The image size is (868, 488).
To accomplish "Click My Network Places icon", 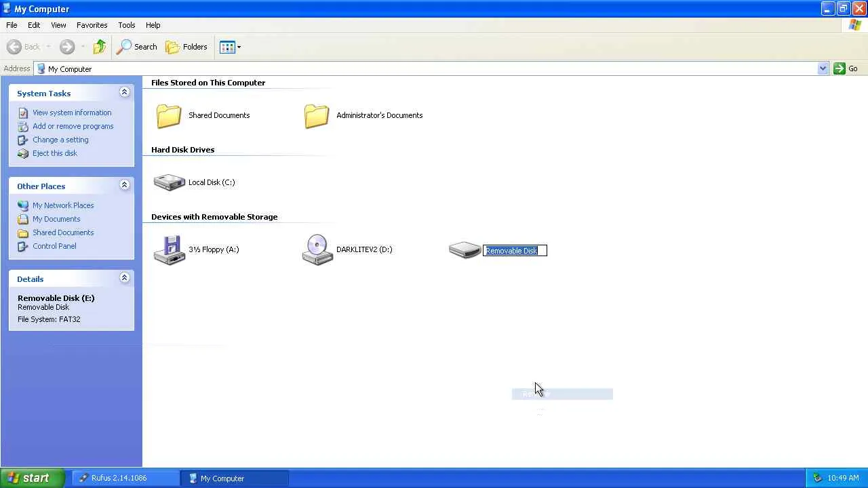I will (x=23, y=205).
